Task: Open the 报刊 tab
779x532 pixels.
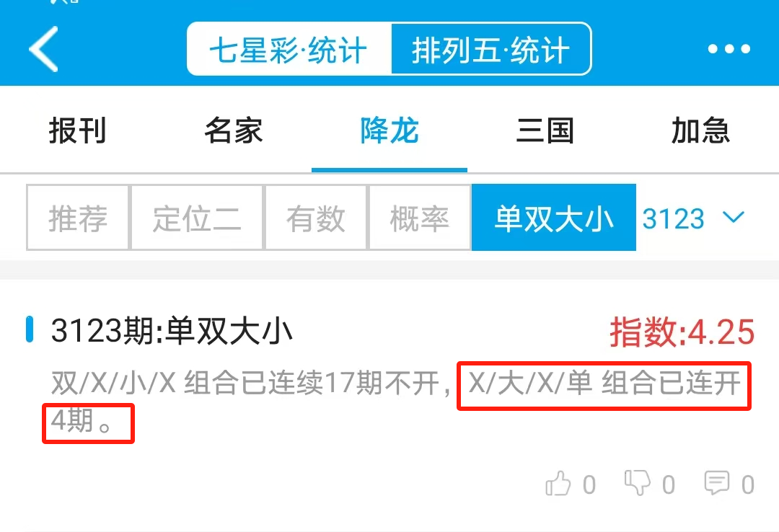Action: point(77,130)
